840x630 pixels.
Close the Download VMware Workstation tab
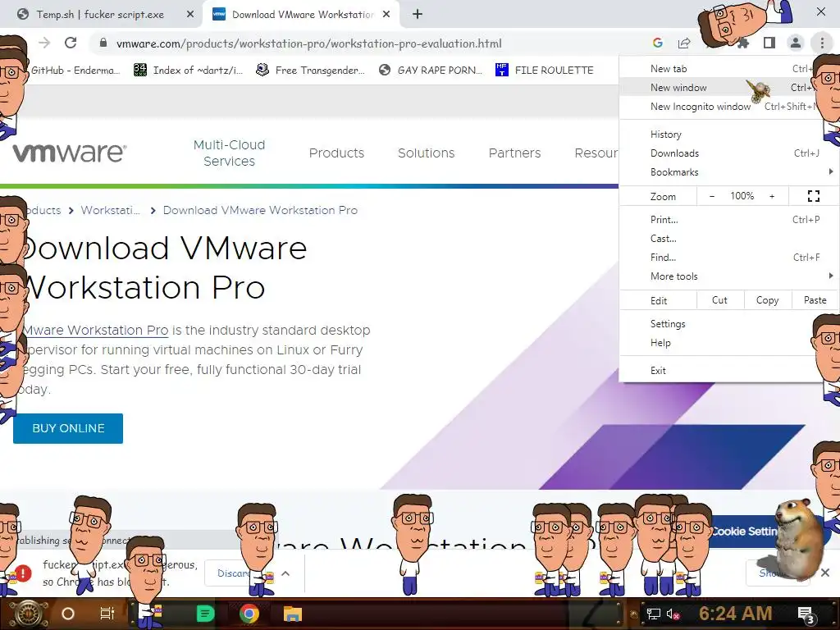tap(386, 15)
